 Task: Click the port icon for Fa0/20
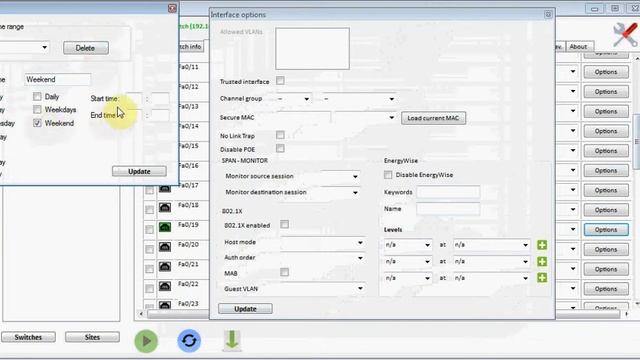tap(165, 247)
